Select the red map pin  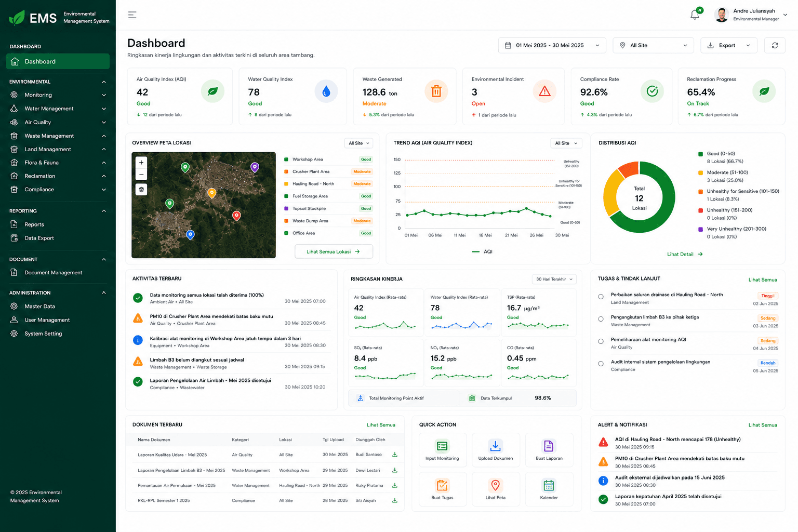(236, 215)
